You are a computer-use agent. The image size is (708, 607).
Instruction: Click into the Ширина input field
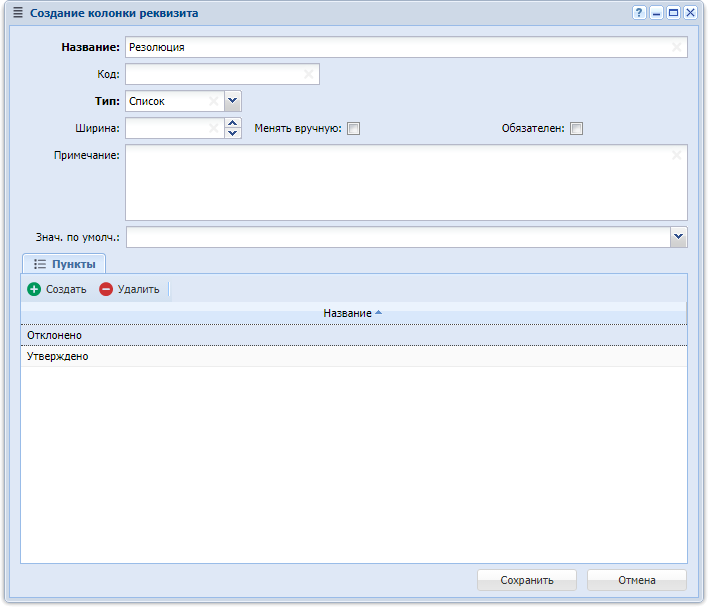pyautogui.click(x=175, y=128)
